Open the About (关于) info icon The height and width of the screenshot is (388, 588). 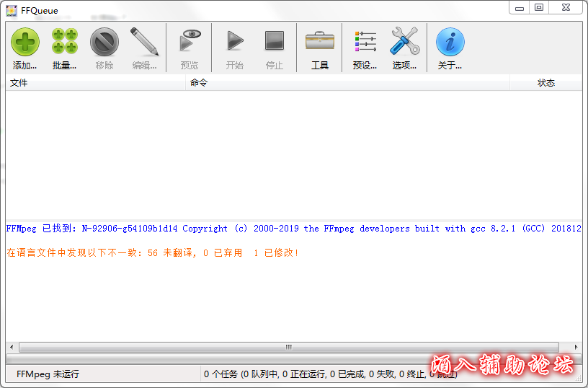click(450, 42)
